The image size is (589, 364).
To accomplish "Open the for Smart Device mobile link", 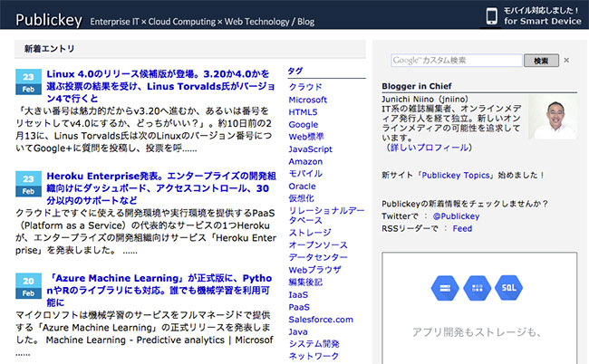I will (x=543, y=21).
